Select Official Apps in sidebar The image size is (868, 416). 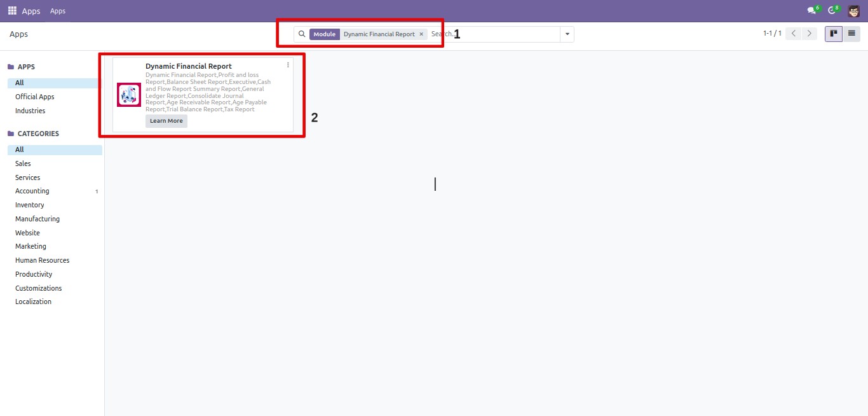[x=35, y=97]
